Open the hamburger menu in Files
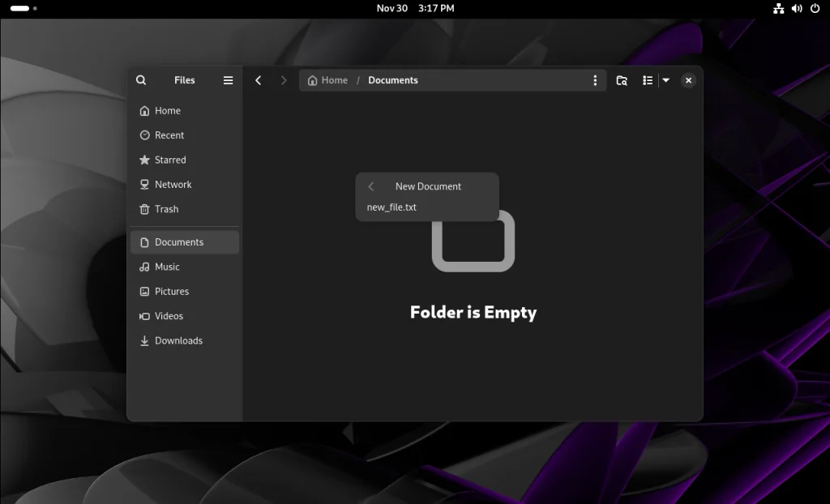This screenshot has width=830, height=504. click(x=228, y=79)
